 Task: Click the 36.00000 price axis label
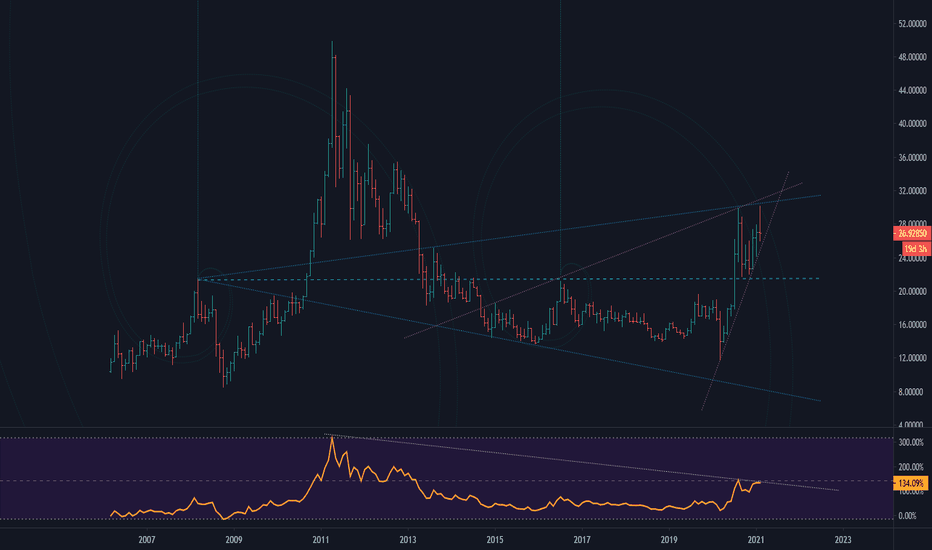pos(912,158)
